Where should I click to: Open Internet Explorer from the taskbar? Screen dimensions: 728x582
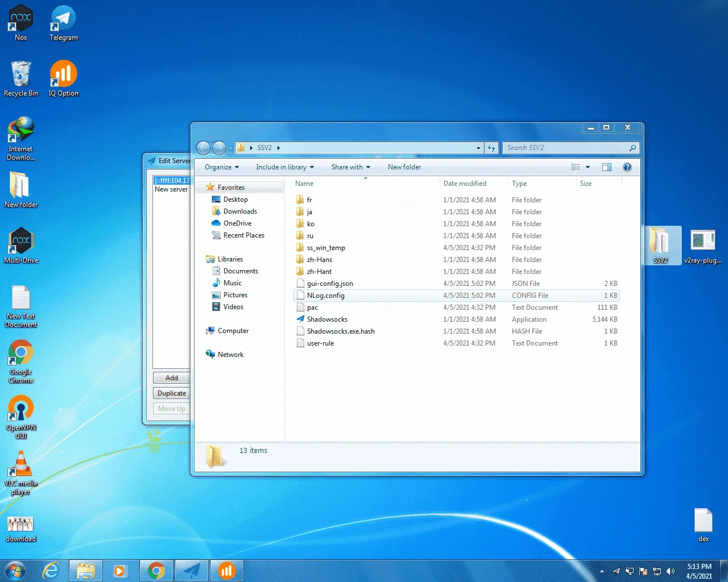tap(51, 571)
